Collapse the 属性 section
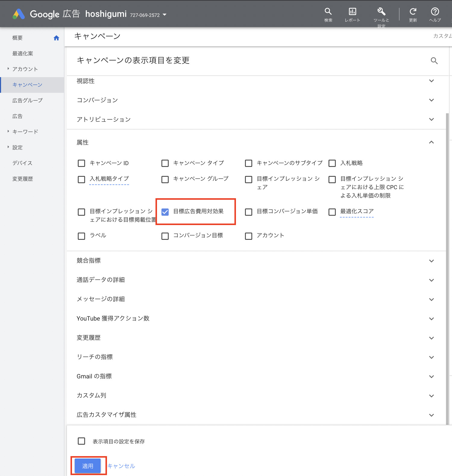The image size is (452, 476). 431,142
